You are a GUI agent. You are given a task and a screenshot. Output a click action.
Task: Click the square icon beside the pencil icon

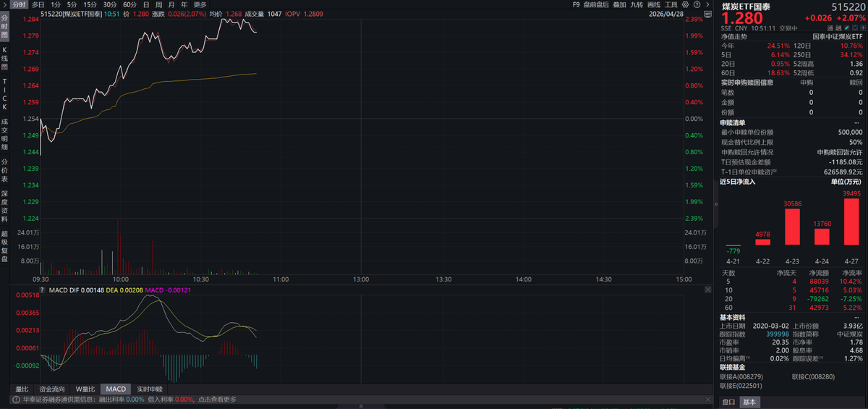(854, 28)
